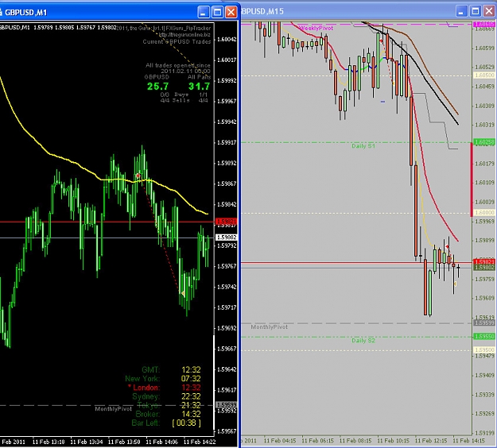Click the gray 1.59599 pivot price label on M1
Image resolution: width=497 pixels, height=448 pixels.
click(x=227, y=404)
